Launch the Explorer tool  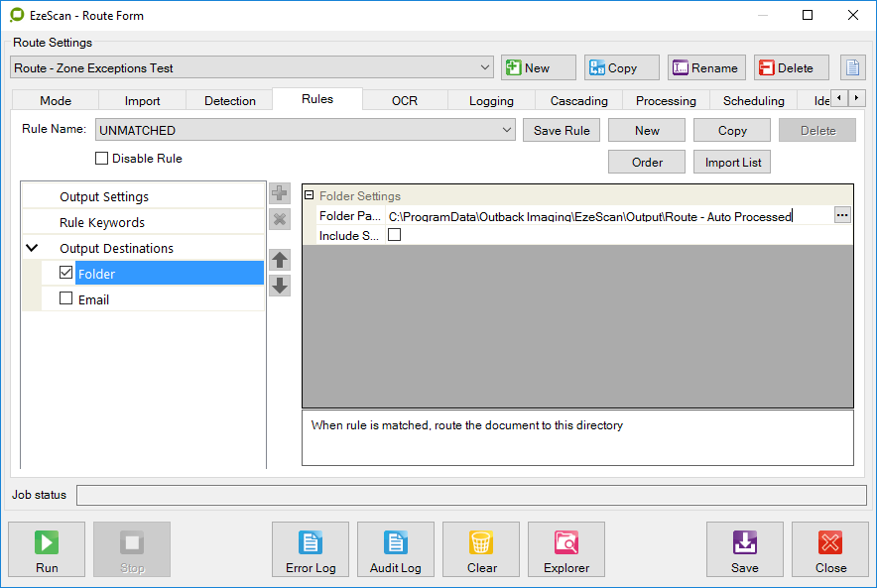pos(566,549)
